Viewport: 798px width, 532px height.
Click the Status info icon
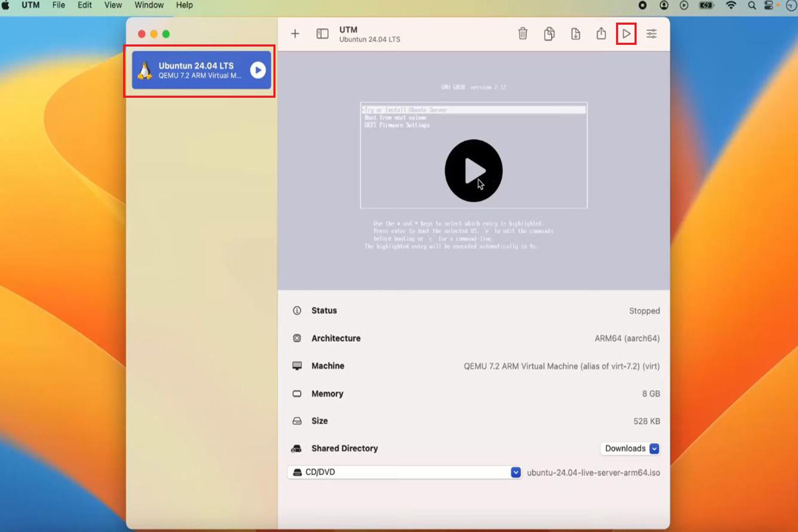(x=297, y=310)
